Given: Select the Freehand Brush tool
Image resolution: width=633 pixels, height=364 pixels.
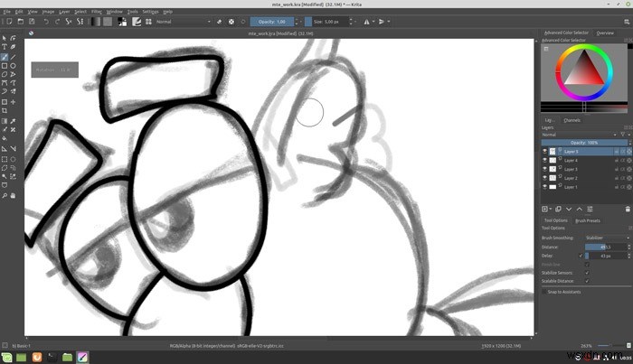Looking at the screenshot, I should (5, 57).
